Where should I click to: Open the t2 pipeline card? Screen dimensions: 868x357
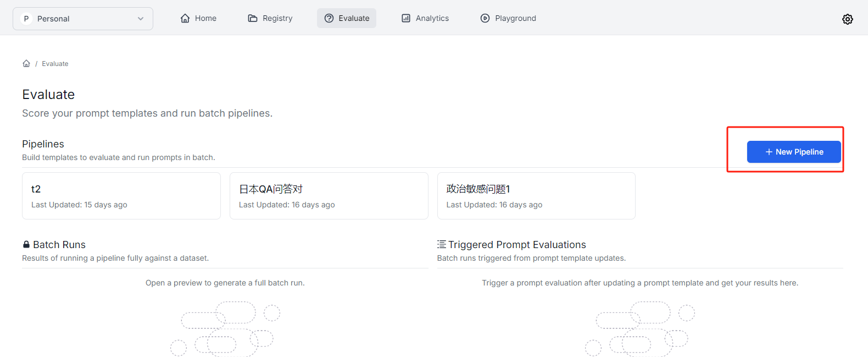(121, 196)
